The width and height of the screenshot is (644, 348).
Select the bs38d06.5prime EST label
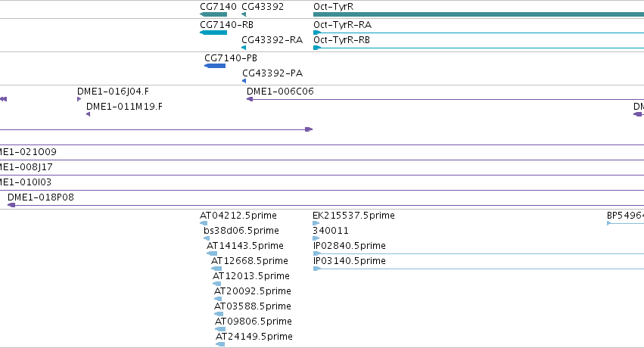[241, 230]
